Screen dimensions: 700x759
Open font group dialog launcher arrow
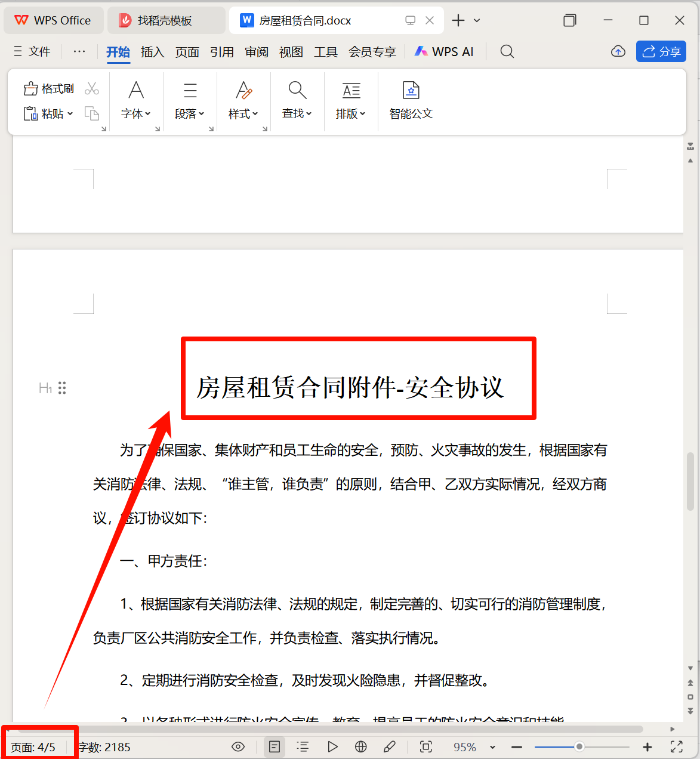coord(158,128)
